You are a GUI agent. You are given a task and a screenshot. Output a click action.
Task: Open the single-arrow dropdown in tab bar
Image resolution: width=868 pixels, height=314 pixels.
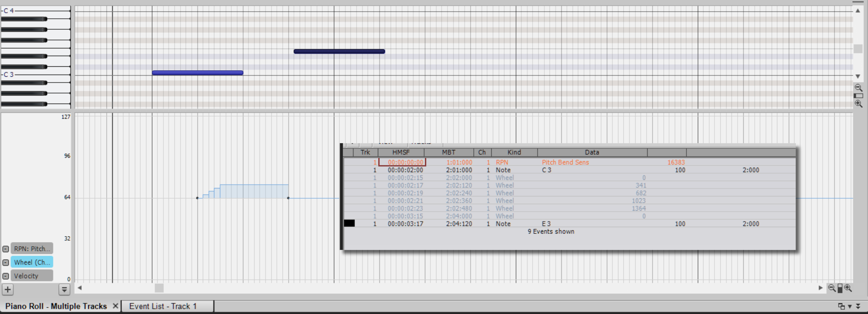[x=850, y=306]
